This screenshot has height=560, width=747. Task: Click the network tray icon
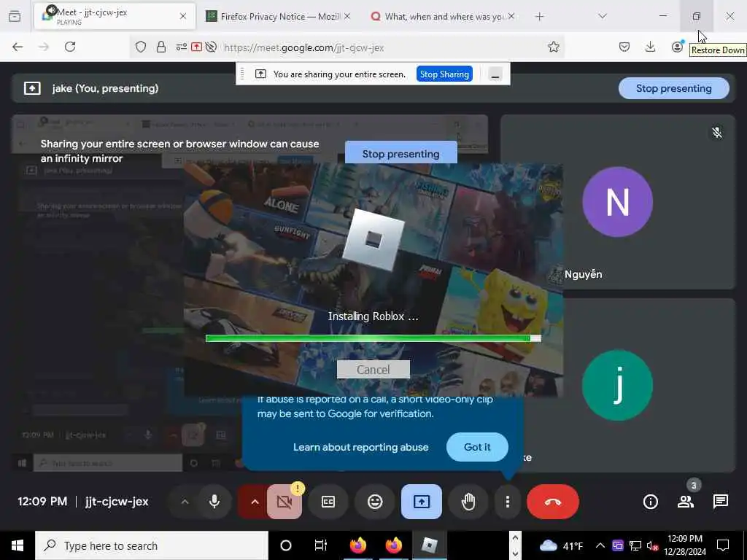[x=635, y=545]
